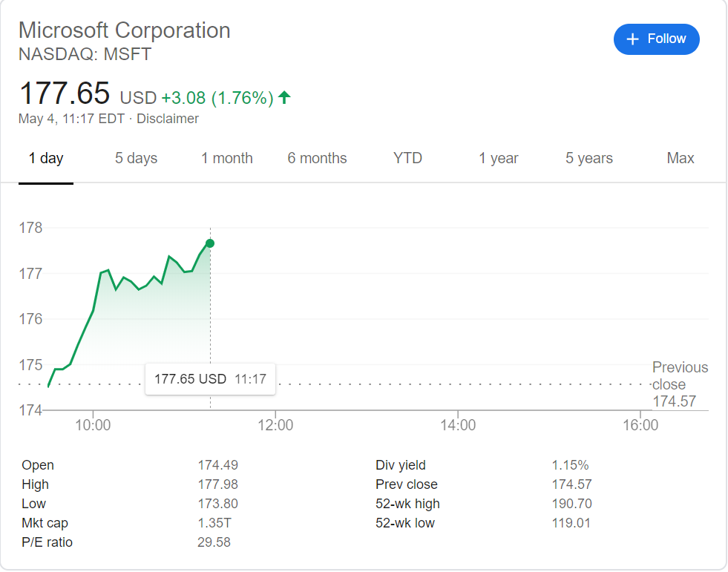Viewport: 728px width, 572px height.
Task: Show the 5 years chart
Action: [588, 158]
